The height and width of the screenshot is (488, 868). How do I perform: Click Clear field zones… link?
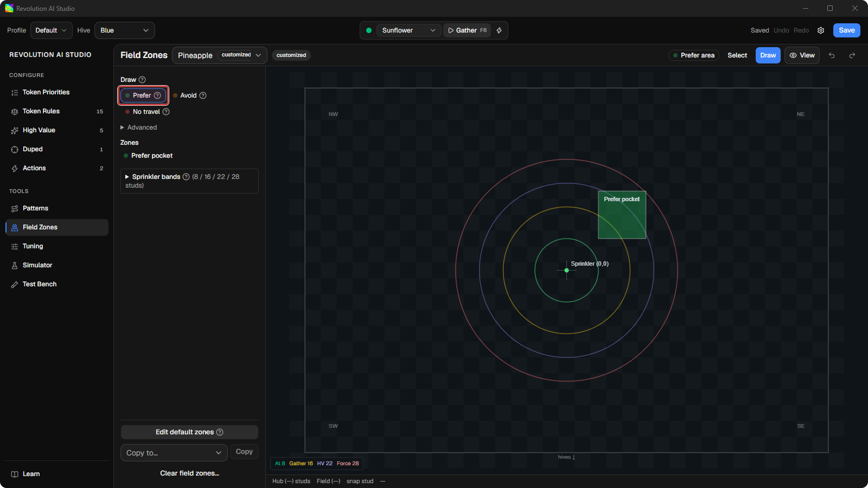point(189,473)
